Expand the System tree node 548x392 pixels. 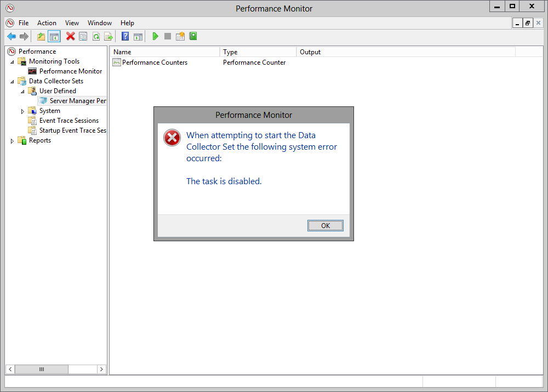[x=22, y=111]
